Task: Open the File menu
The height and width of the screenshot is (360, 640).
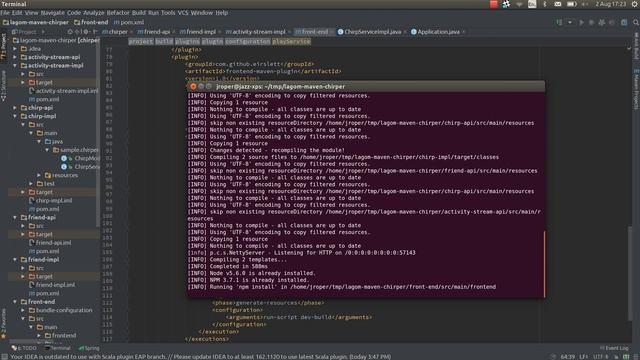Action: (5, 13)
